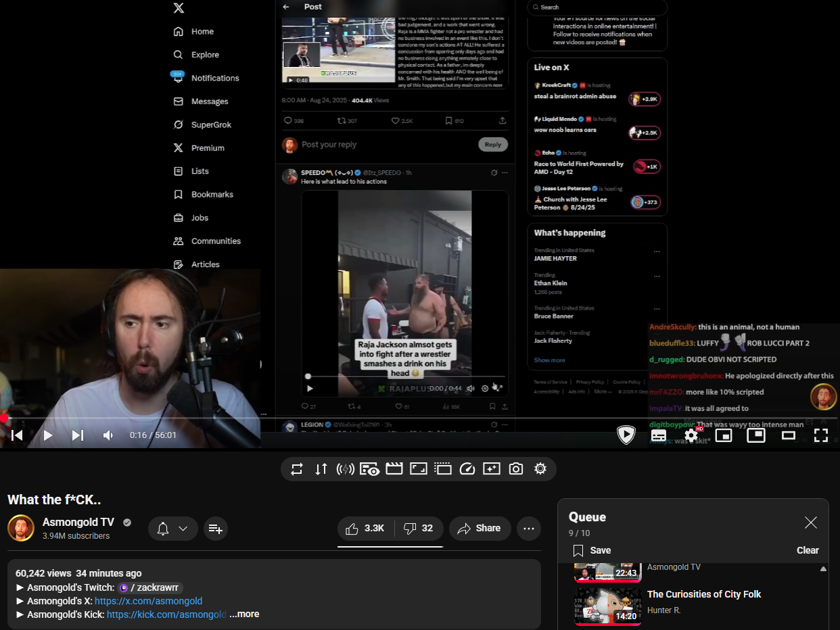Open https://kick.com/asmongold link
Screen dimensions: 840x630
(166, 614)
